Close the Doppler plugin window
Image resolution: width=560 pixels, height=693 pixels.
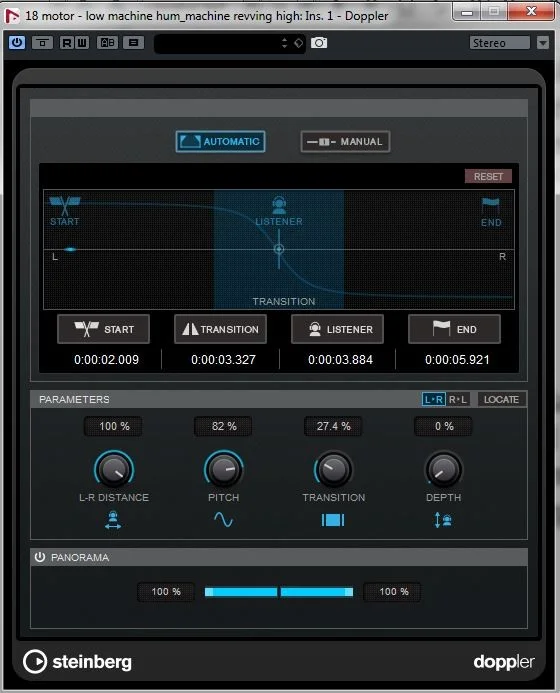click(x=531, y=12)
